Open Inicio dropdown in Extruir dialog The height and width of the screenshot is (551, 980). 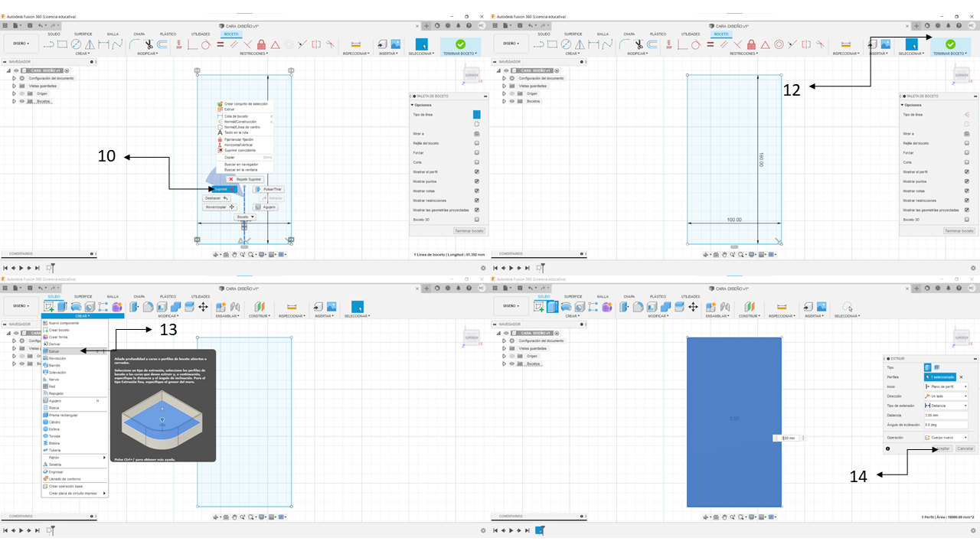pos(946,386)
